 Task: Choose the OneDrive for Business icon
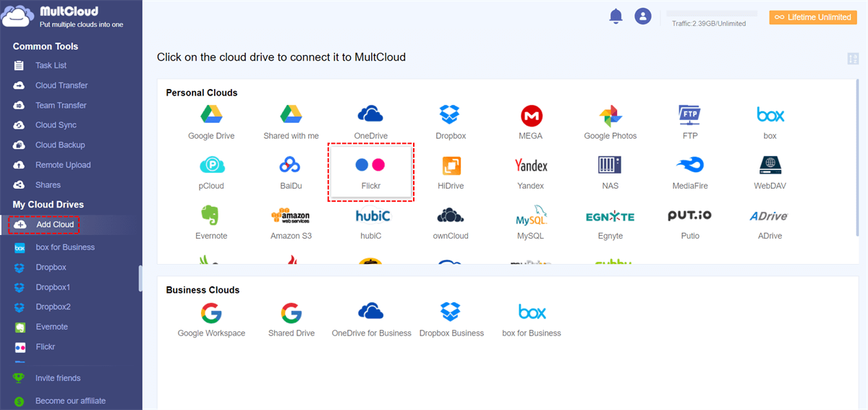[371, 312]
